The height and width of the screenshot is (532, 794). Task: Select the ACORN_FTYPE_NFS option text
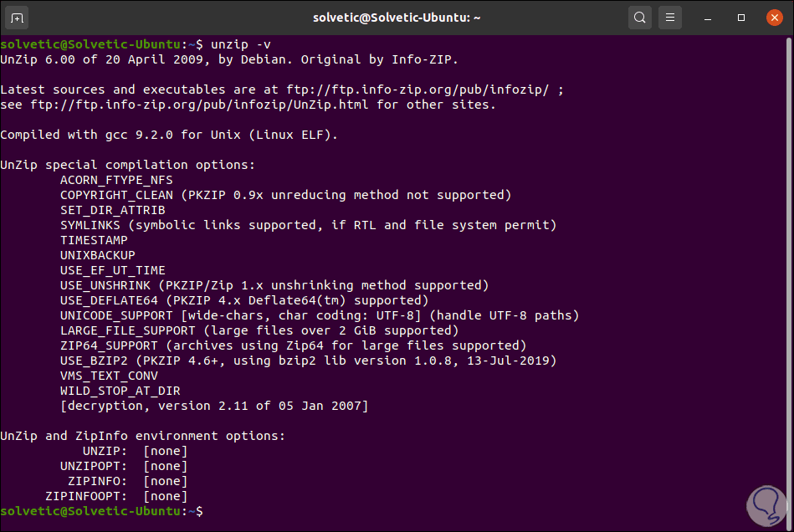116,180
